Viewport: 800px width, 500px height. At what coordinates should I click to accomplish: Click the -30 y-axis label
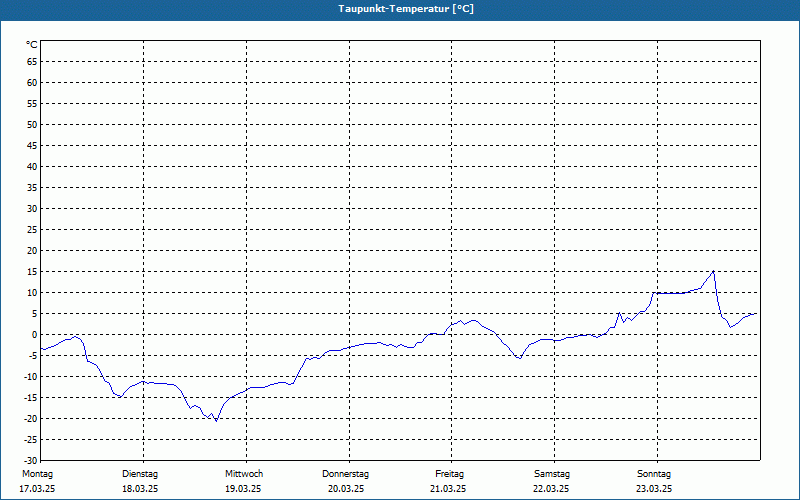pos(31,461)
